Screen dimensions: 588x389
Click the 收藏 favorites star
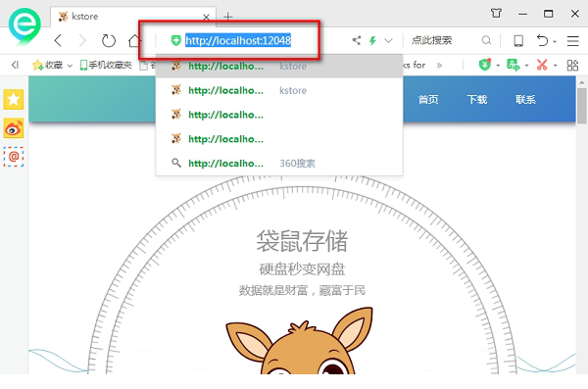tap(37, 66)
